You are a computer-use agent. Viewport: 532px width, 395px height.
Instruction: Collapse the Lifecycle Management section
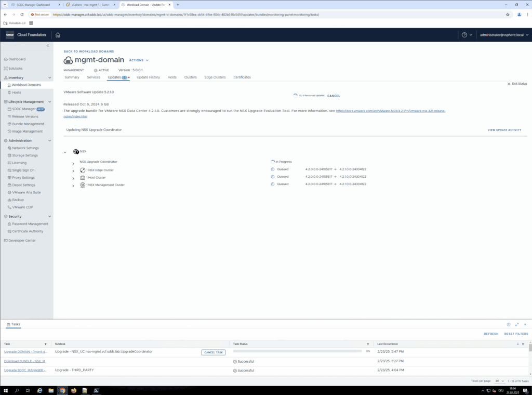[x=50, y=102]
